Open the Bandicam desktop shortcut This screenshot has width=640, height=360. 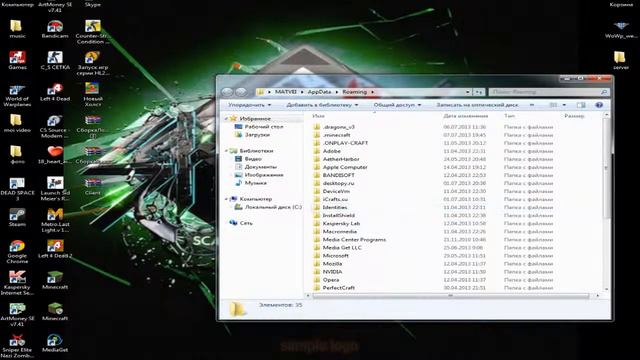(x=55, y=29)
